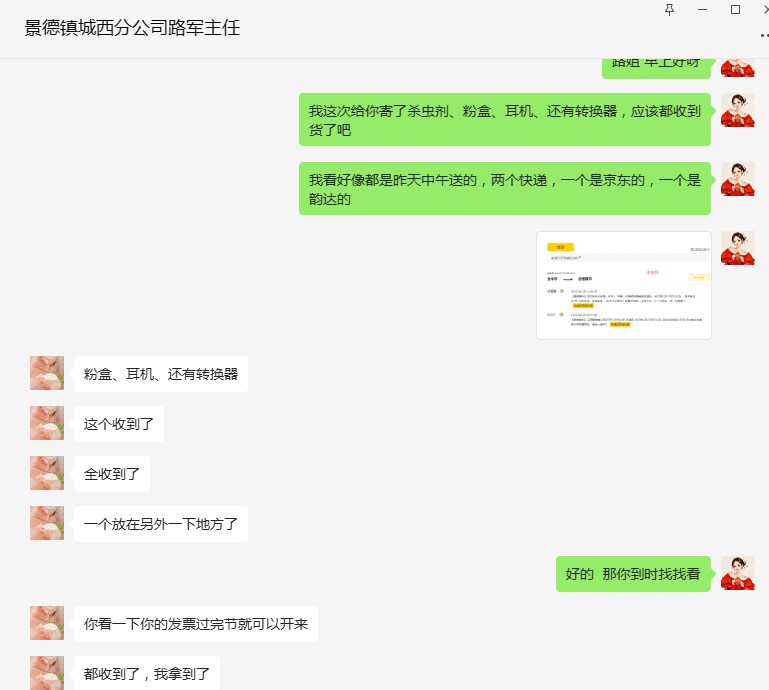Pin the chat window on top
The height and width of the screenshot is (690, 769).
669,9
